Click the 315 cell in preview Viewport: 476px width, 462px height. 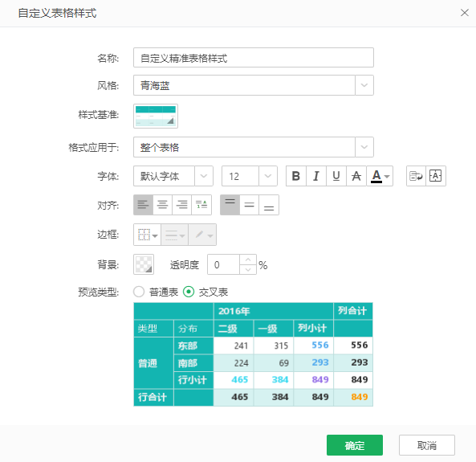click(274, 345)
